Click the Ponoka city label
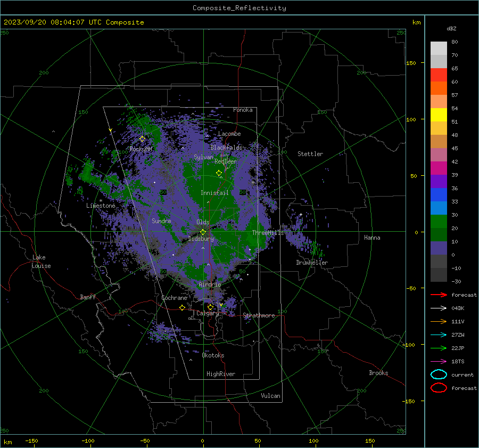This screenshot has height=448, width=479. pos(243,110)
